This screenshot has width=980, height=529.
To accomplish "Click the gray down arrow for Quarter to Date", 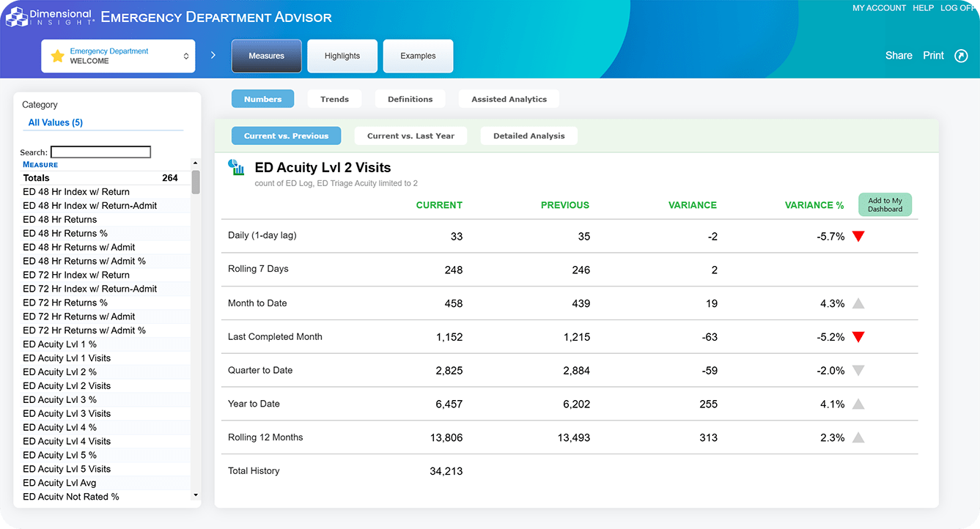I will [858, 371].
